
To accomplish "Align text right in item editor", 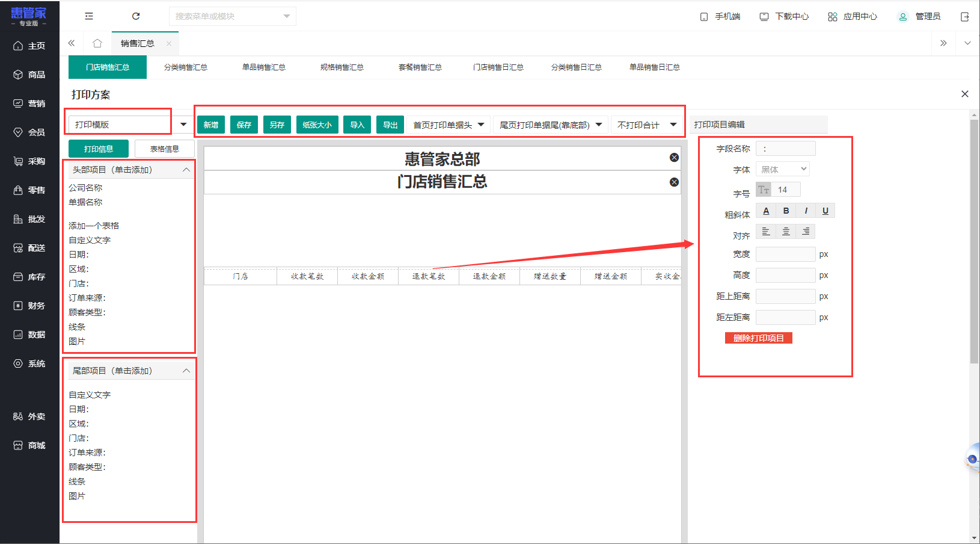I will point(806,232).
